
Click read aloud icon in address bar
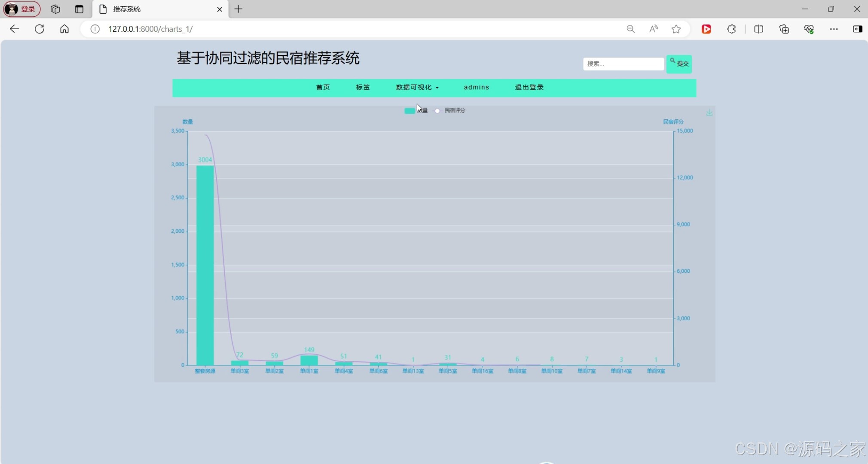653,29
